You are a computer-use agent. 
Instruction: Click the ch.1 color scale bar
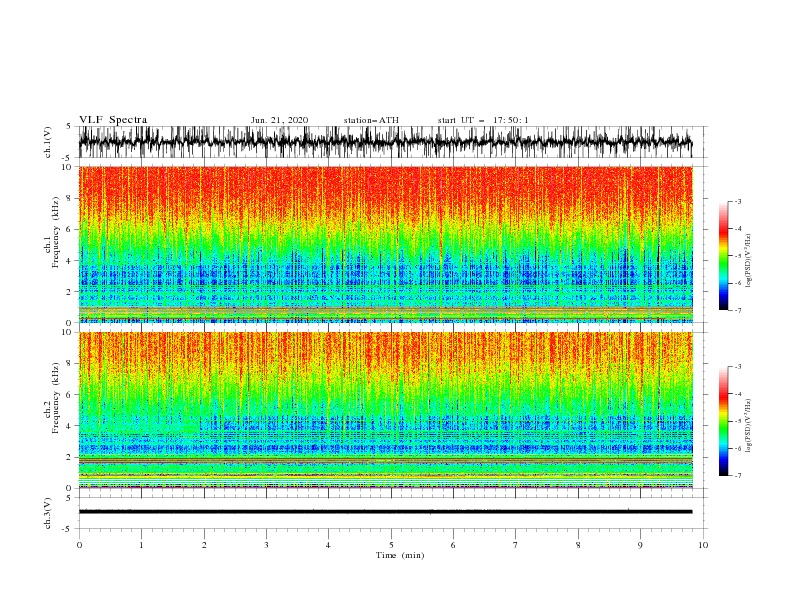(724, 256)
